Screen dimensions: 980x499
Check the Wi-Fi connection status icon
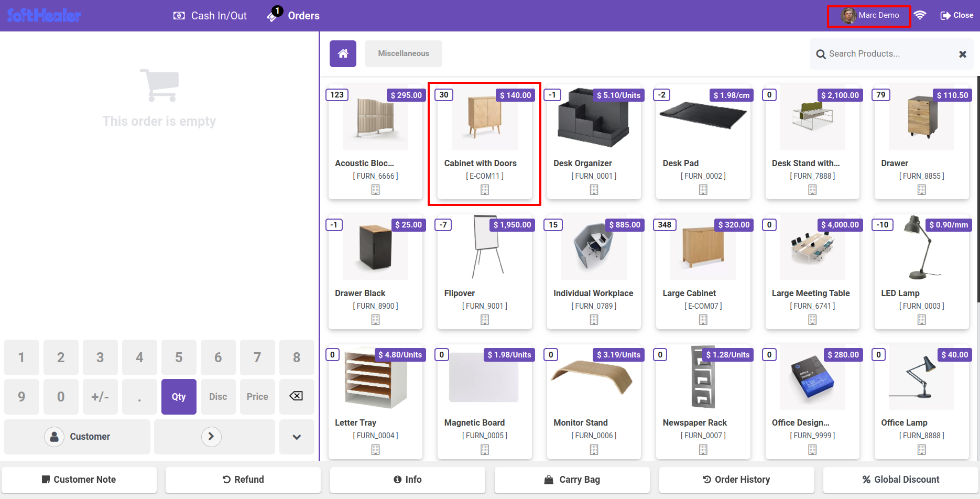coord(920,15)
